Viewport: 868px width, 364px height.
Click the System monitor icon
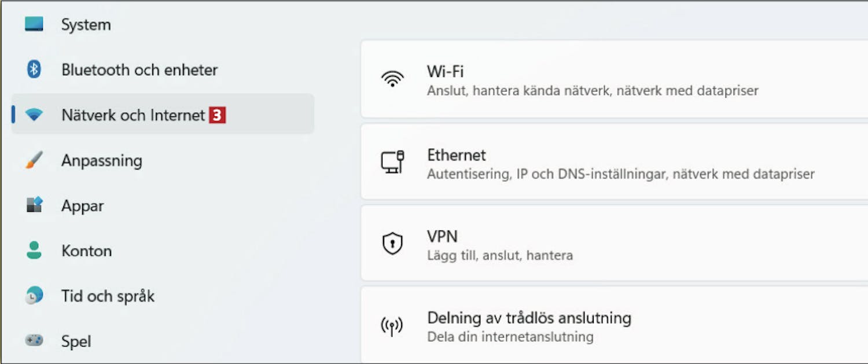(x=34, y=24)
